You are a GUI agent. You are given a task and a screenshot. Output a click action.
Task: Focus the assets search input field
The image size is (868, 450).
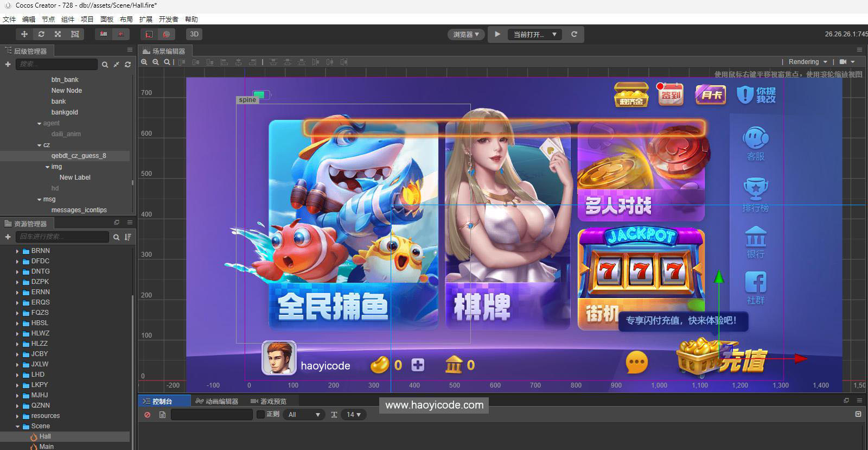(62, 237)
